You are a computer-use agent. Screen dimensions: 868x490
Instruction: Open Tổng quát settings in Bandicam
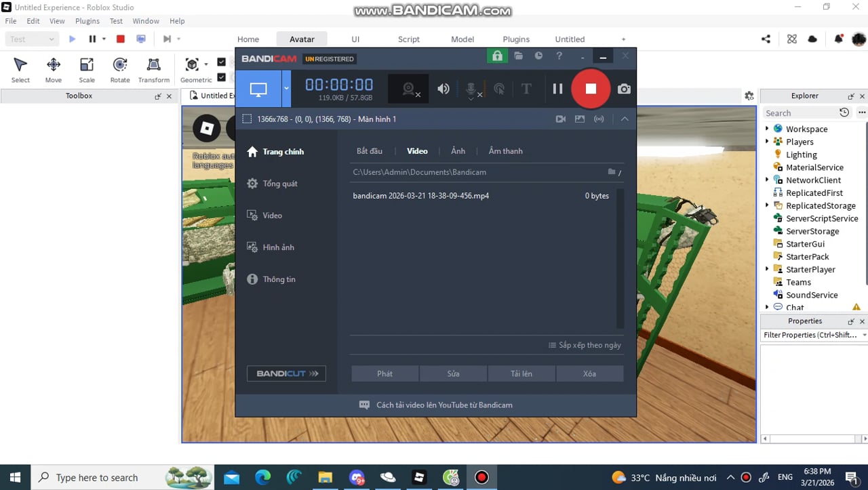click(272, 184)
